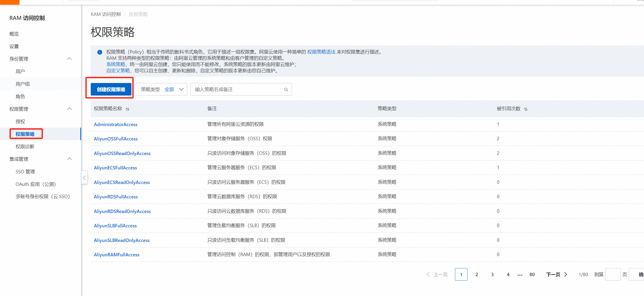Viewport: 644px width, 296px height.
Task: Open AliyunECSReadOnlyAccess policy
Action: click(122, 182)
